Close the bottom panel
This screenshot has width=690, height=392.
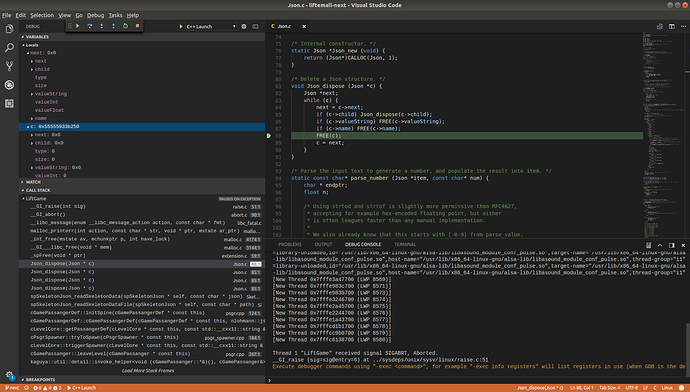(683, 245)
